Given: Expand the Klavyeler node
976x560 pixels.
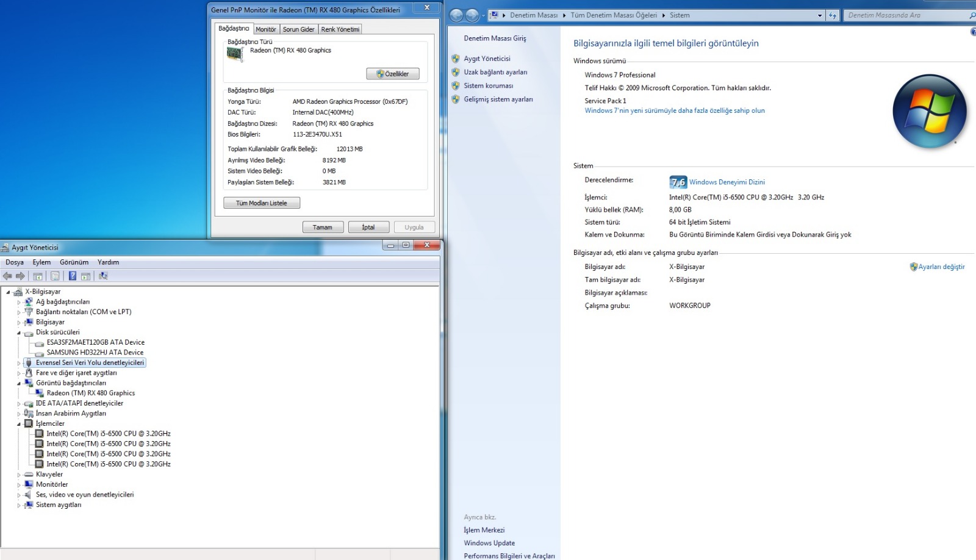Looking at the screenshot, I should tap(19, 475).
